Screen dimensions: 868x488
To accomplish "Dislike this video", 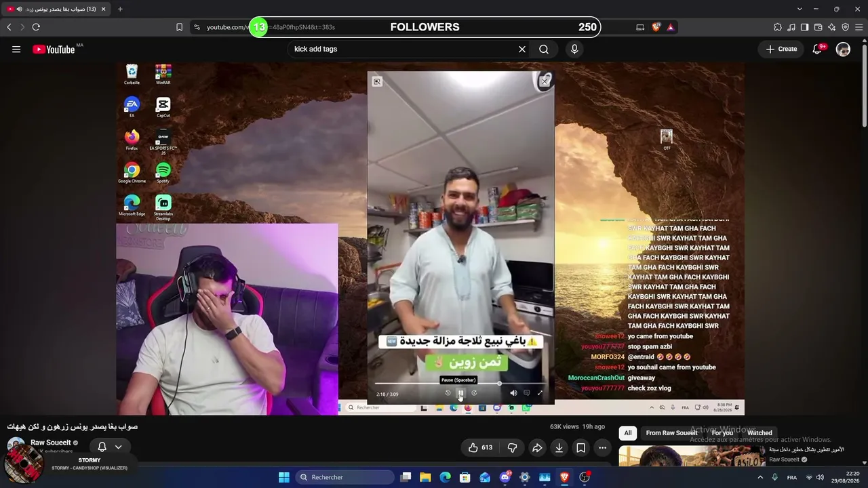I will click(x=512, y=447).
